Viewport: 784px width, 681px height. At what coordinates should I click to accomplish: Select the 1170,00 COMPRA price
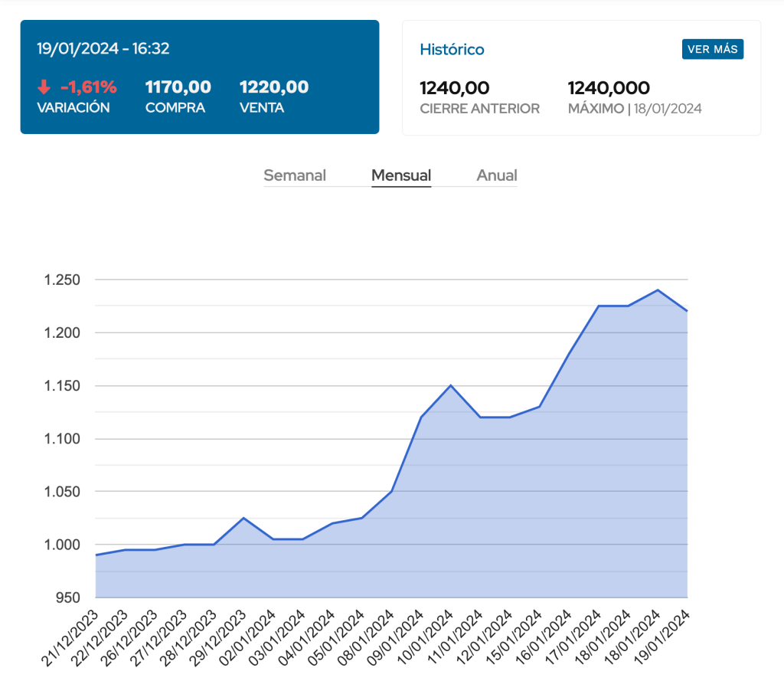point(178,87)
